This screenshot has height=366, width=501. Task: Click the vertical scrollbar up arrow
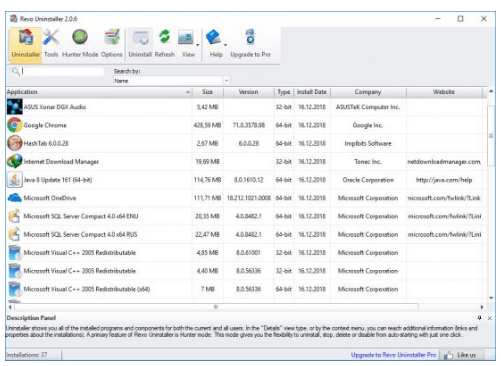491,91
